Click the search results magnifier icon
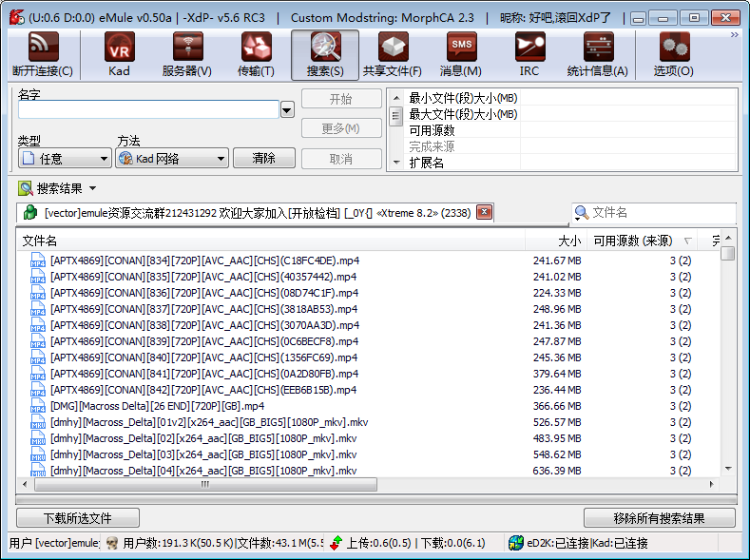750x560 pixels. [26, 188]
